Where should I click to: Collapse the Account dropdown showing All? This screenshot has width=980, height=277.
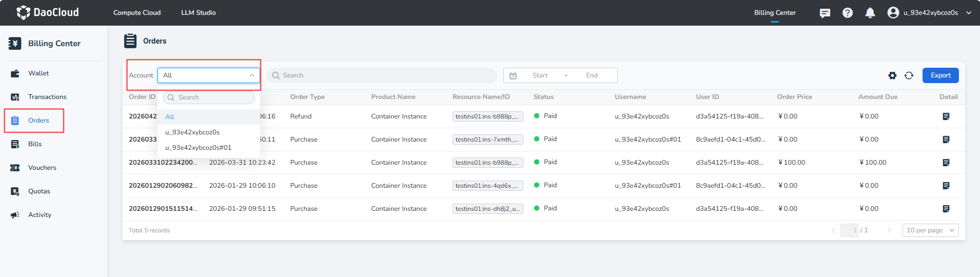[x=209, y=75]
